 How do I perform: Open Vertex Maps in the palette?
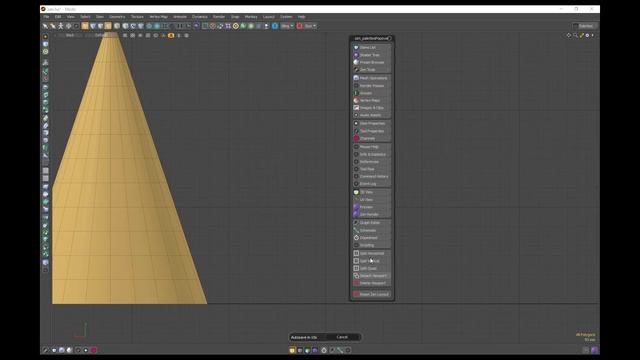coord(371,100)
